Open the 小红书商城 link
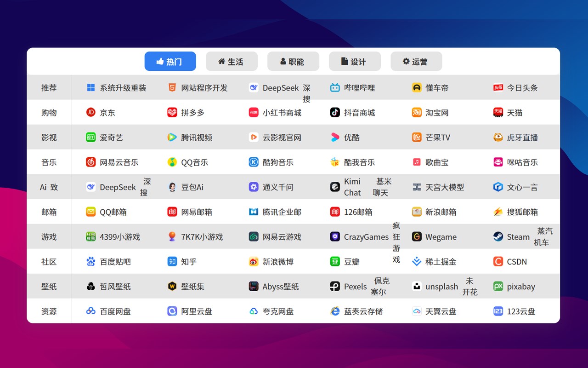This screenshot has height=368, width=588. click(282, 112)
